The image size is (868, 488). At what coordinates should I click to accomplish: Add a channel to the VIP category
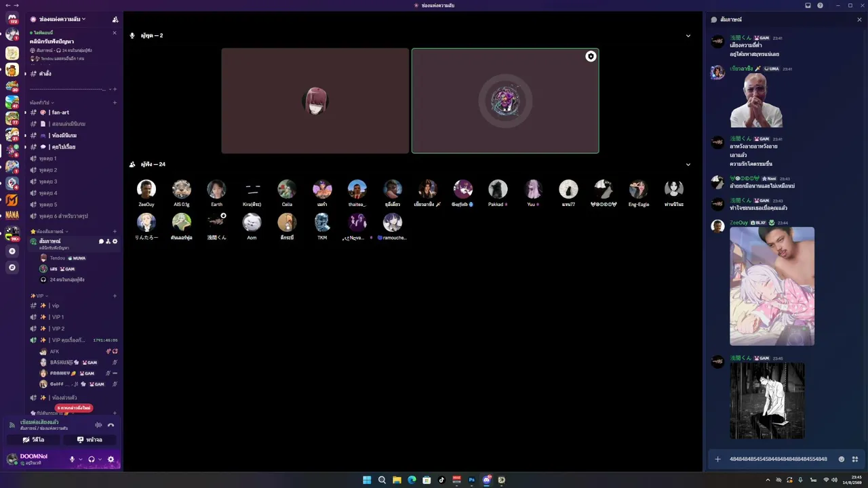point(115,296)
